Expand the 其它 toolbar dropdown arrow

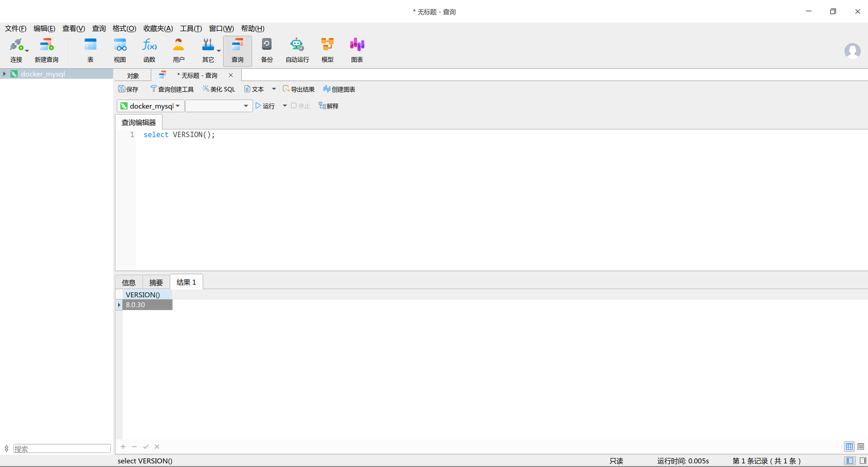(219, 50)
